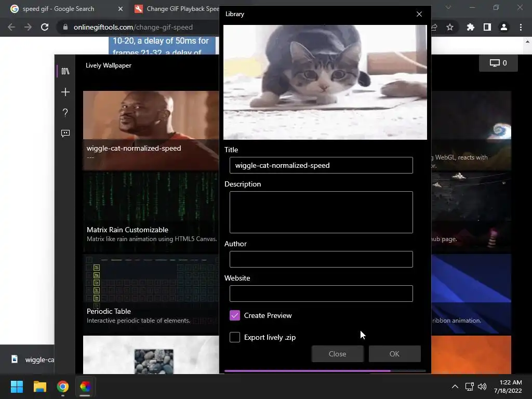Bookmark this page with star icon

pyautogui.click(x=449, y=27)
